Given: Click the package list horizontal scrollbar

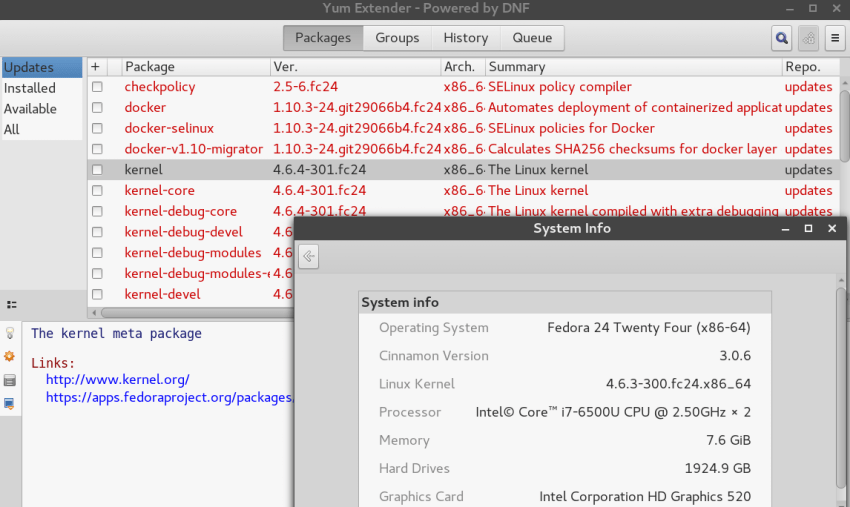Looking at the screenshot, I should point(198,313).
